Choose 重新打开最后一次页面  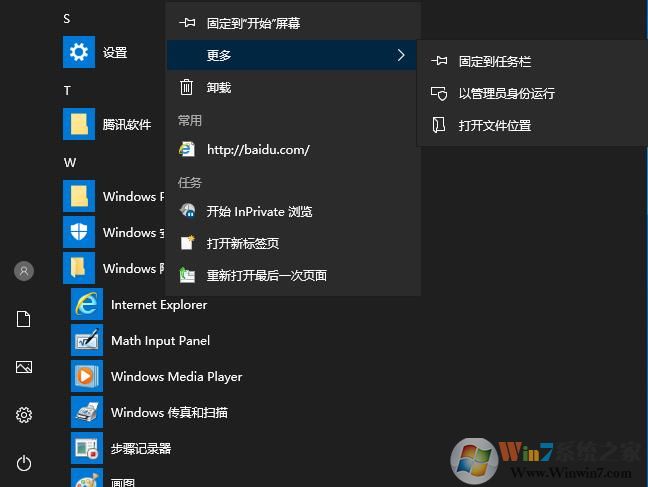point(293,275)
